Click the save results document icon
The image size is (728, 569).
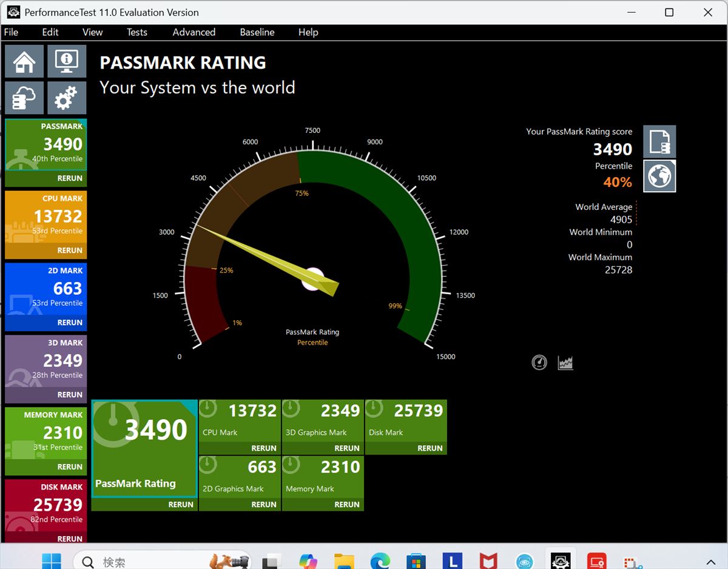(659, 141)
